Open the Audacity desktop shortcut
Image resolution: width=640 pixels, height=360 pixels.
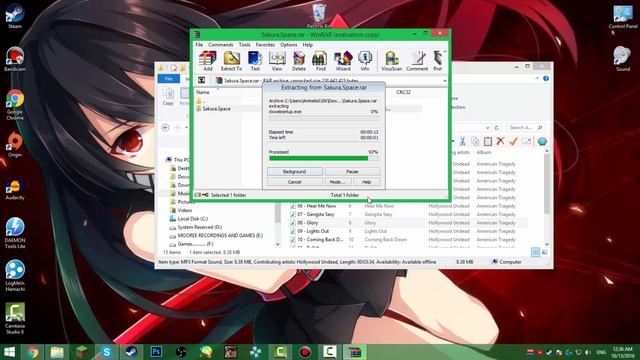pyautogui.click(x=15, y=189)
